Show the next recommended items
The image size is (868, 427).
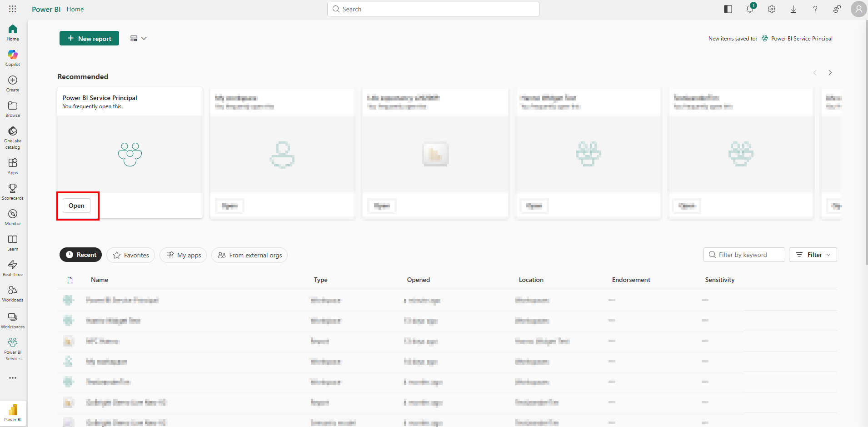(830, 73)
